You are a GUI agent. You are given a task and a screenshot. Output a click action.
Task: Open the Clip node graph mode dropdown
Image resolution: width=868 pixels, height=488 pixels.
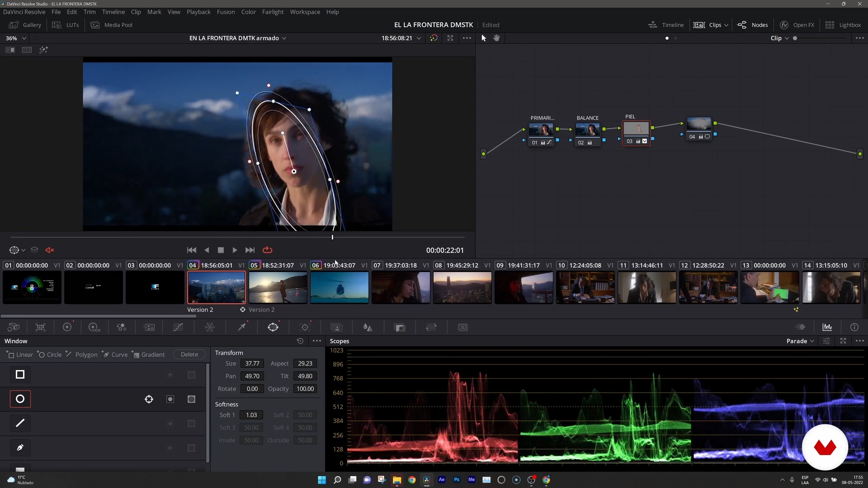tap(780, 38)
